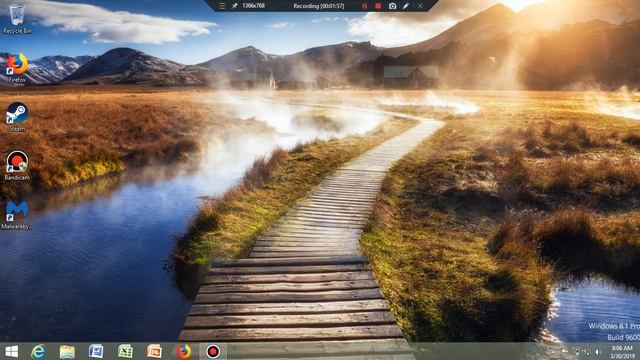Select the Firefox desktop shortcut

pyautogui.click(x=17, y=68)
